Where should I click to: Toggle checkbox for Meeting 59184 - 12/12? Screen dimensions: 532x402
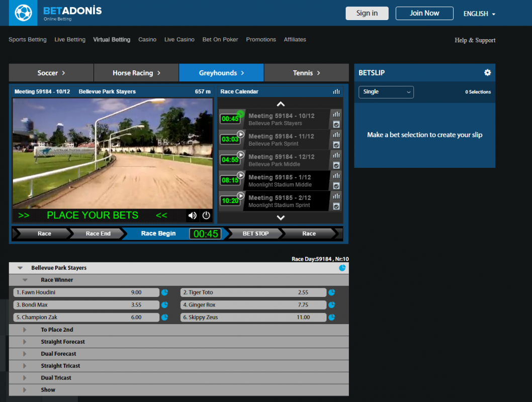[336, 165]
